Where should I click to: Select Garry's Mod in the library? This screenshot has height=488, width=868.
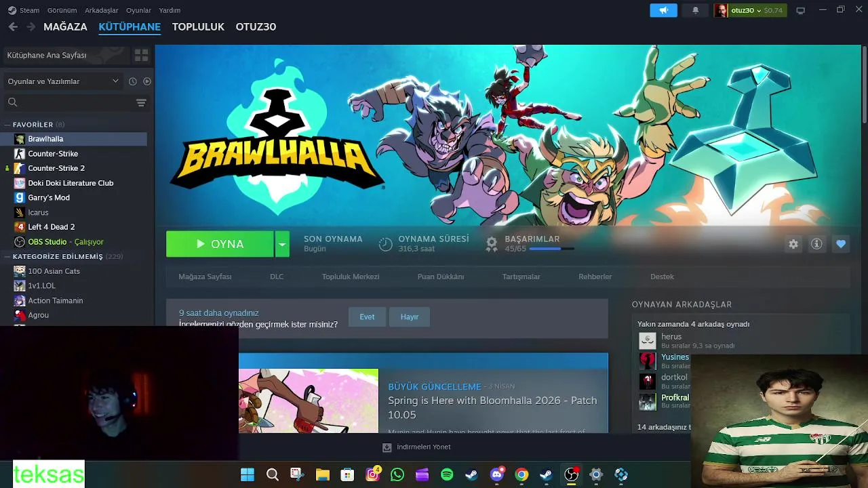pyautogui.click(x=73, y=197)
